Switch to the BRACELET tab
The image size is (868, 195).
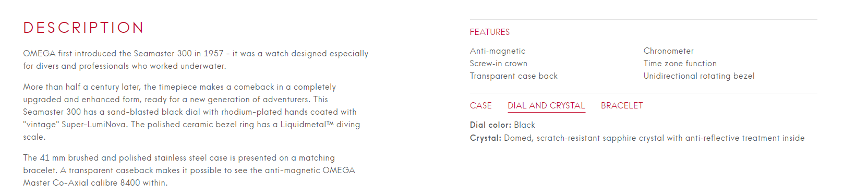pos(622,105)
